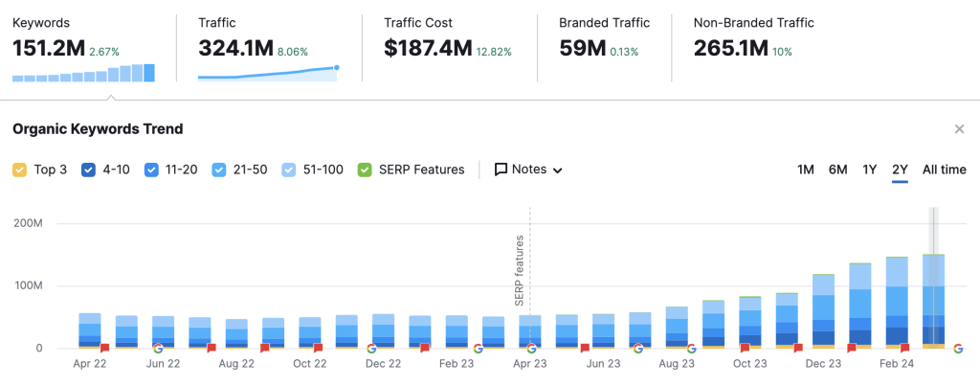The image size is (980, 386).
Task: Choose the 1Y time range
Action: [869, 170]
